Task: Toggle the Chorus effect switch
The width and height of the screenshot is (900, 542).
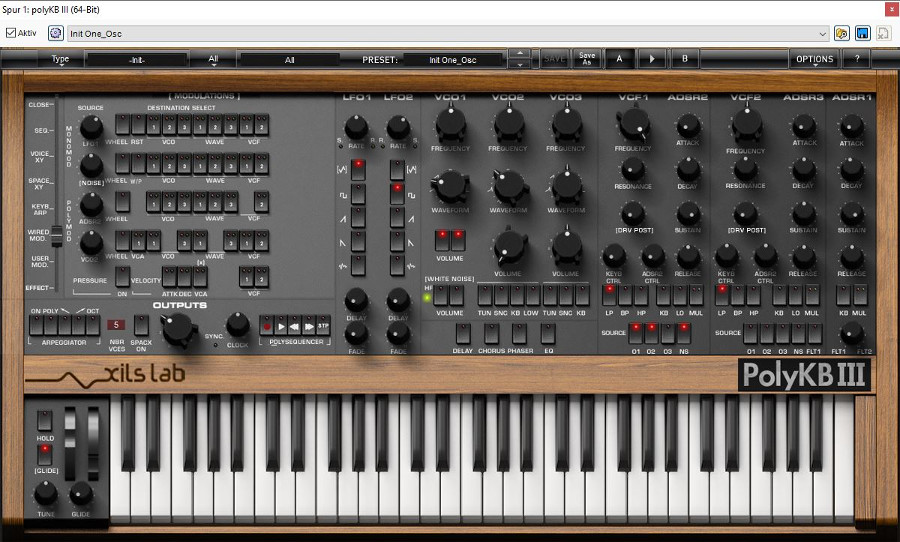Action: point(491,334)
